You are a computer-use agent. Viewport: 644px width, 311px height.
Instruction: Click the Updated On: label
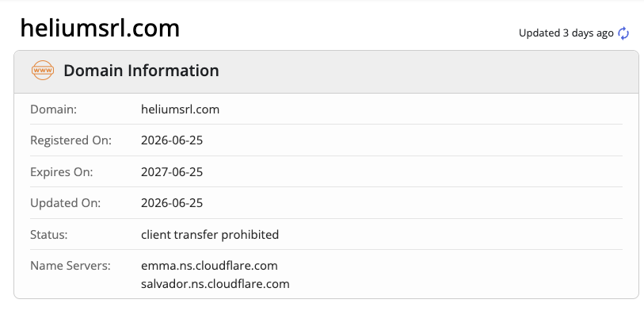tap(65, 203)
